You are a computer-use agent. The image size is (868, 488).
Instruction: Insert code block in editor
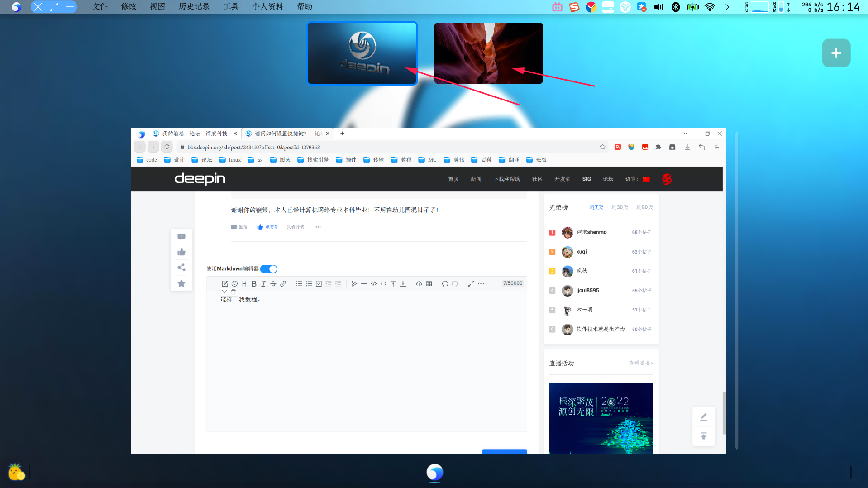[x=374, y=284]
